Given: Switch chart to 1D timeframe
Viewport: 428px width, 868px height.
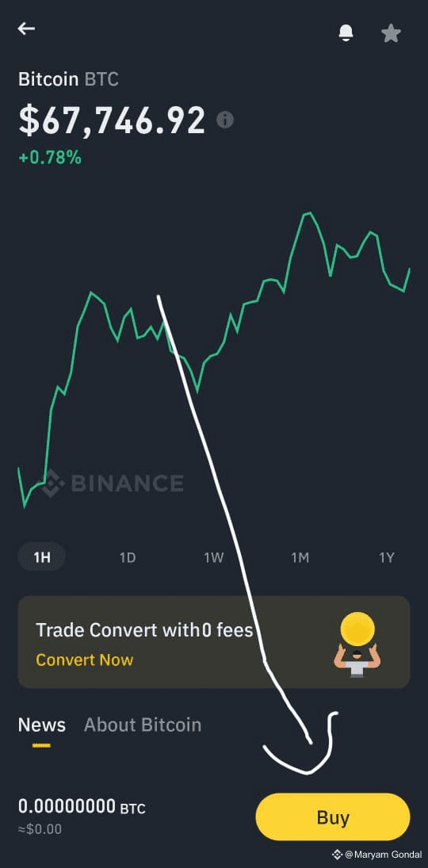Looking at the screenshot, I should pyautogui.click(x=128, y=557).
